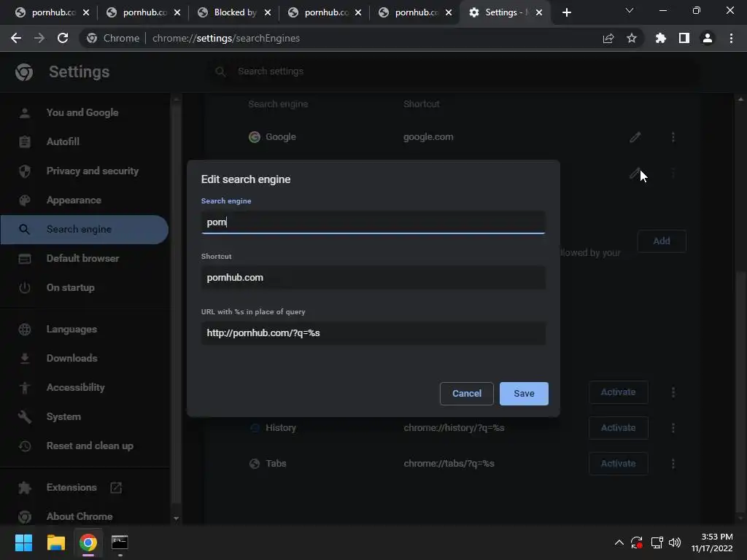
Task: Open more actions for Tabs row
Action: [x=673, y=463]
